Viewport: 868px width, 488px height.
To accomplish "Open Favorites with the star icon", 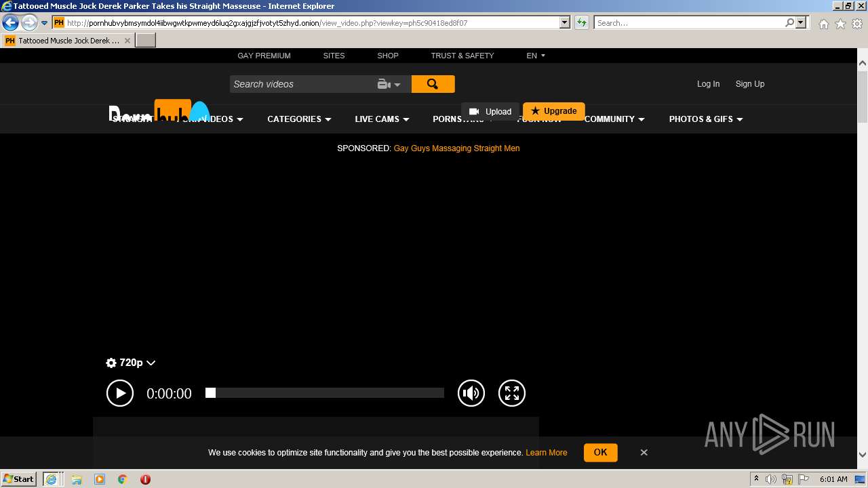I will coord(840,24).
